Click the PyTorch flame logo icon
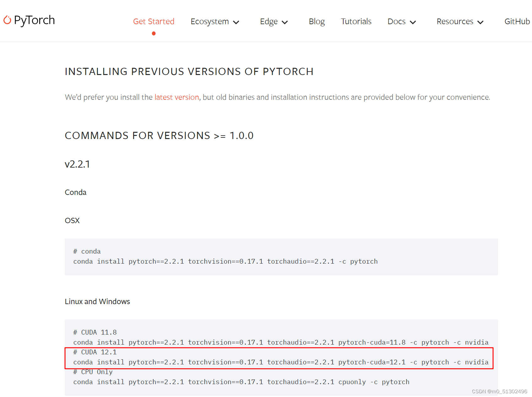 click(x=7, y=20)
